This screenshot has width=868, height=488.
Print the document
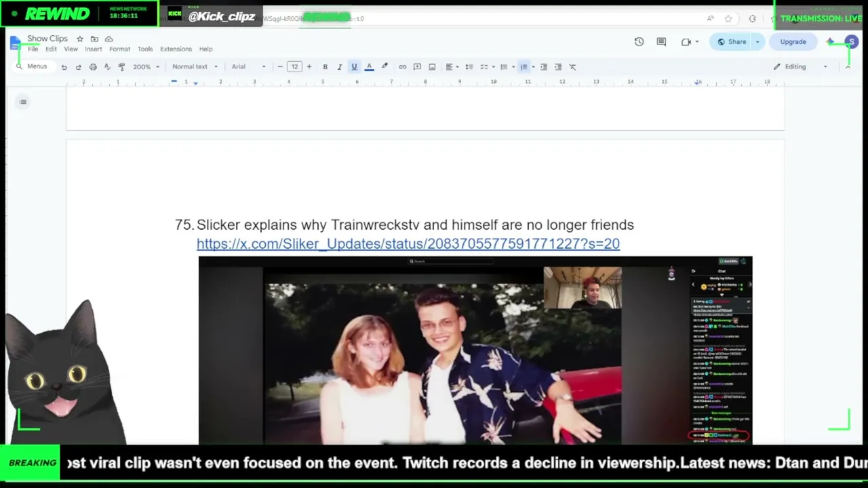(93, 67)
